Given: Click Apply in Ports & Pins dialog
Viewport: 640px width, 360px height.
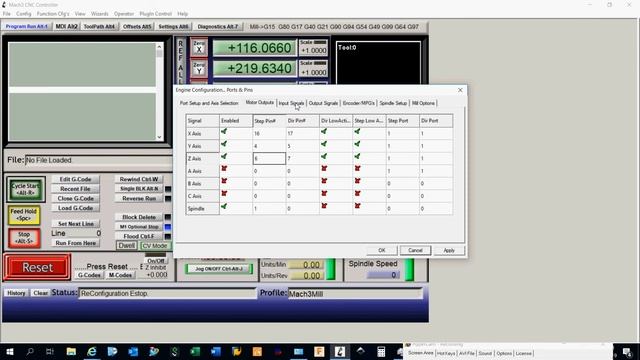Looking at the screenshot, I should (449, 250).
